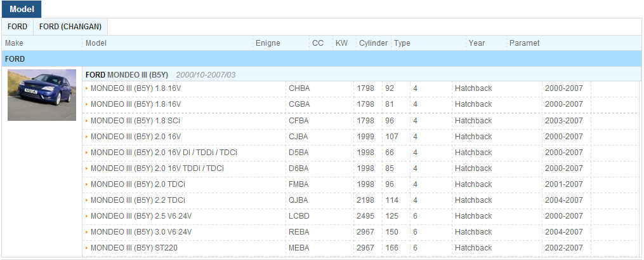644x260 pixels.
Task: Click the 114 KW value
Action: [x=392, y=200]
